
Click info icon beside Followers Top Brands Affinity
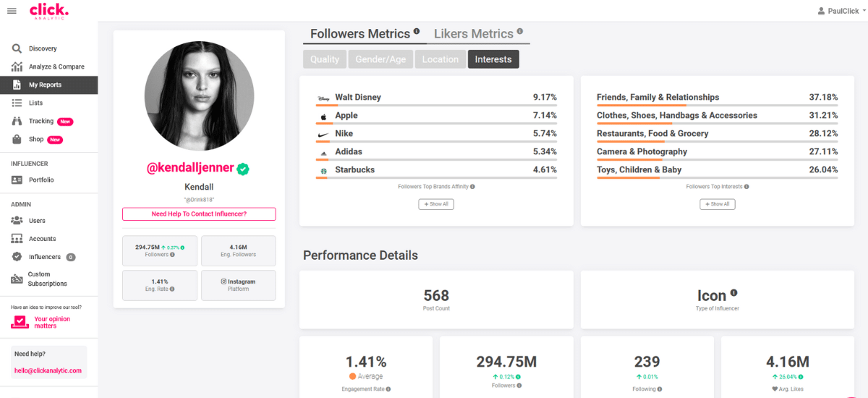click(x=472, y=187)
